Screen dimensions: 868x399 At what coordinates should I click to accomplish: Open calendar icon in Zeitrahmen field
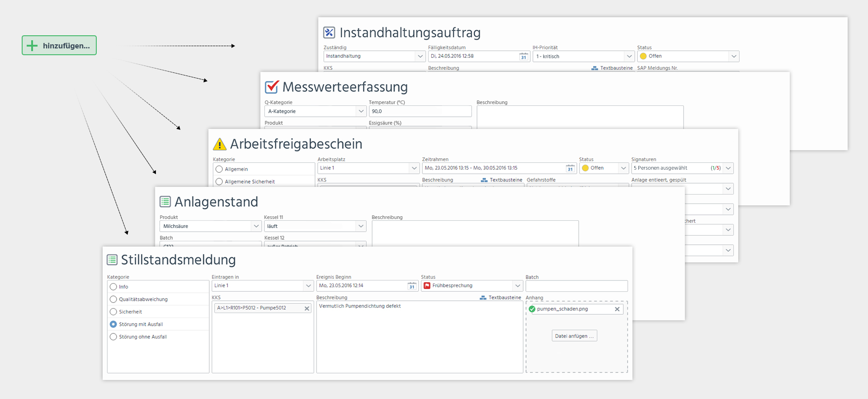pos(570,168)
